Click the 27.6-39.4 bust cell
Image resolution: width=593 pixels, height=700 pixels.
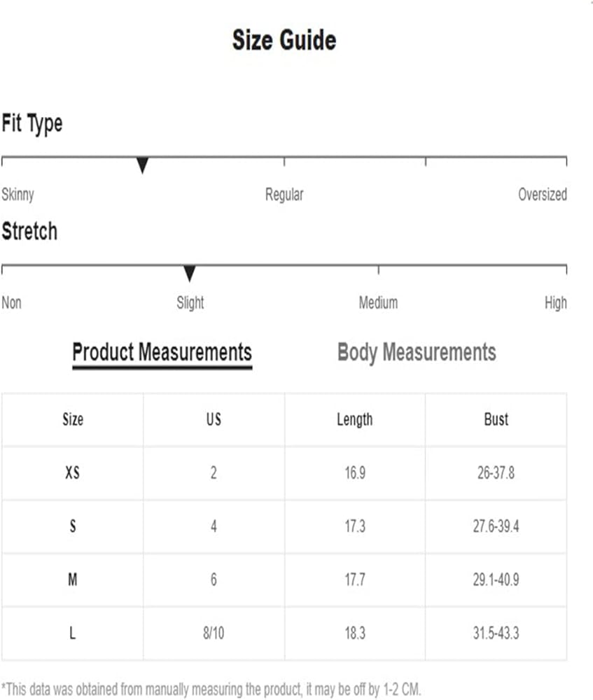pos(496,526)
